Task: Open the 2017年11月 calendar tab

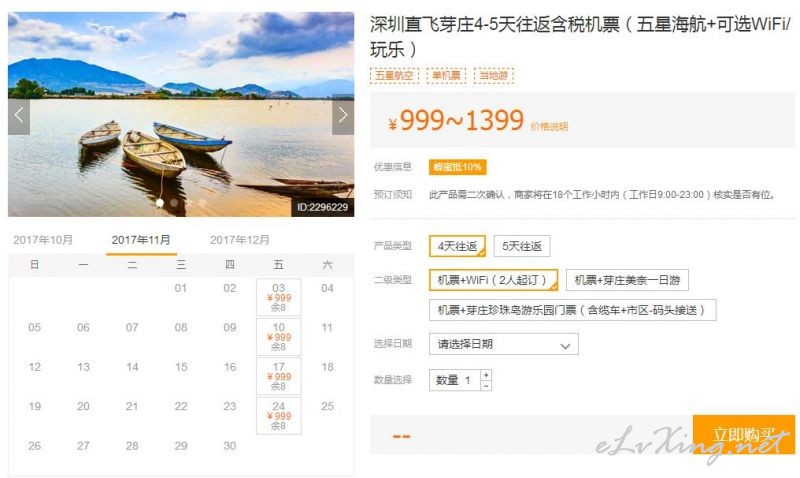Action: click(141, 240)
